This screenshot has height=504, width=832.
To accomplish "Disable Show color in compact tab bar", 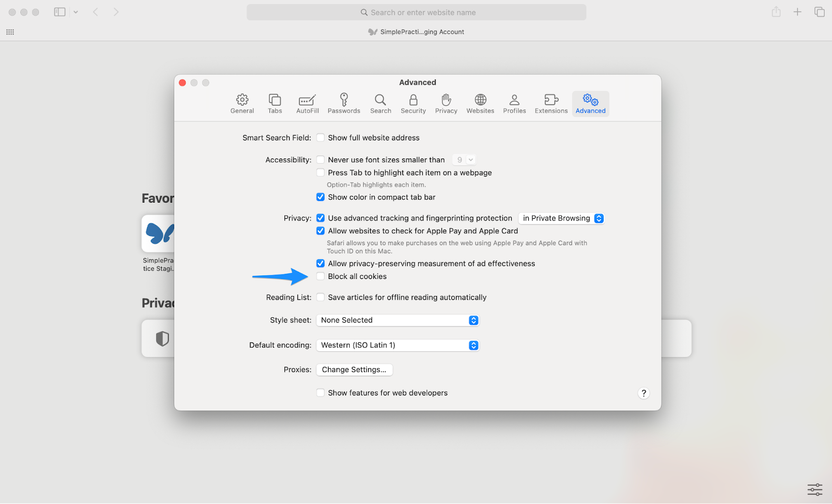I will [320, 197].
